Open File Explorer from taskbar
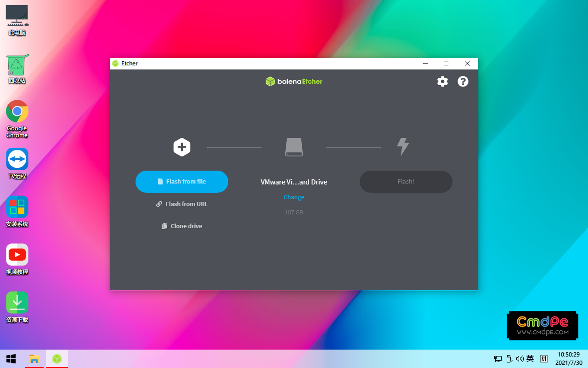Image resolution: width=588 pixels, height=368 pixels. (x=34, y=359)
